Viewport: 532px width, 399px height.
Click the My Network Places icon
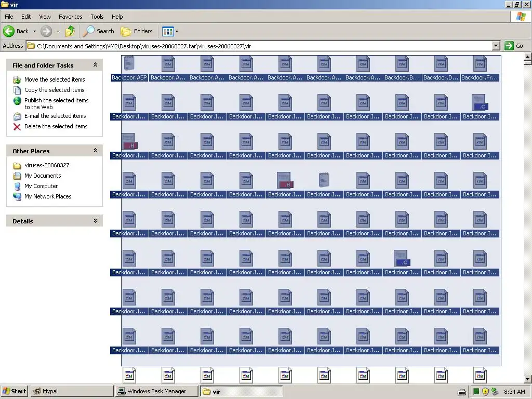pos(17,196)
